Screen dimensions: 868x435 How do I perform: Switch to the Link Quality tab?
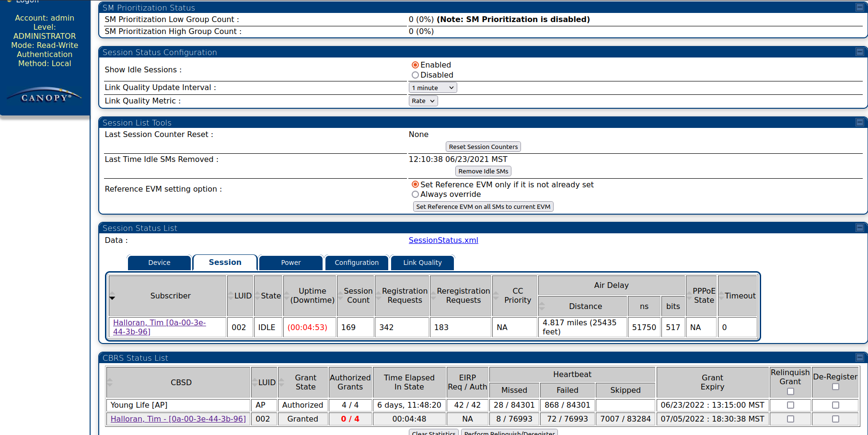click(422, 263)
